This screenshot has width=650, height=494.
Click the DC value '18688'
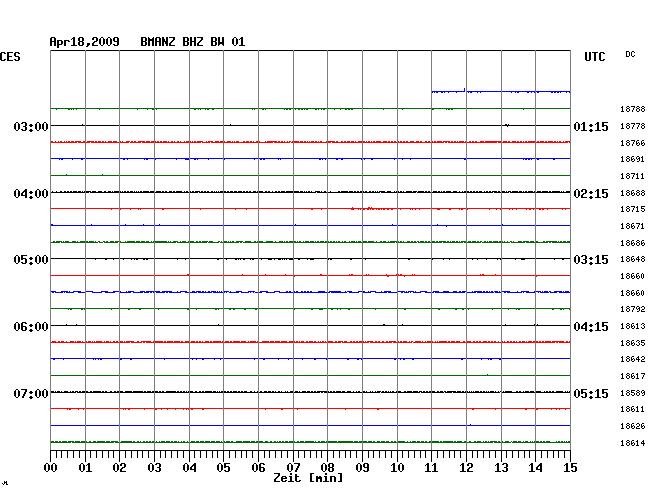coord(633,193)
